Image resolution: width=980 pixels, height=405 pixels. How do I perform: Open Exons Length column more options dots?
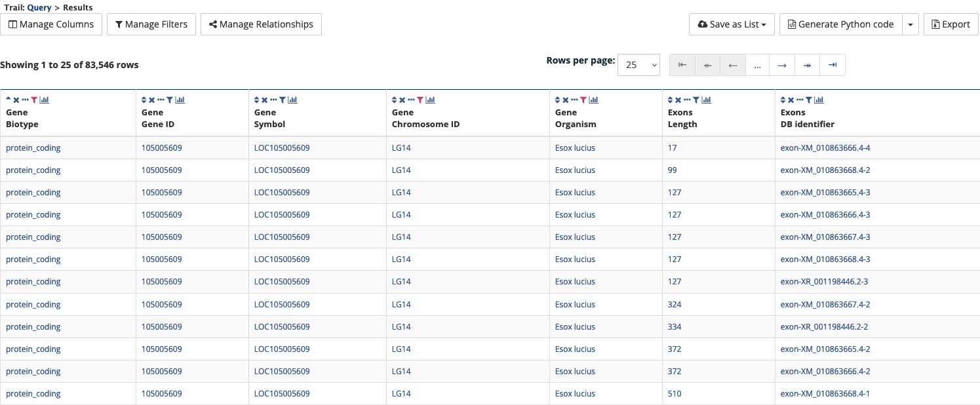tap(687, 100)
